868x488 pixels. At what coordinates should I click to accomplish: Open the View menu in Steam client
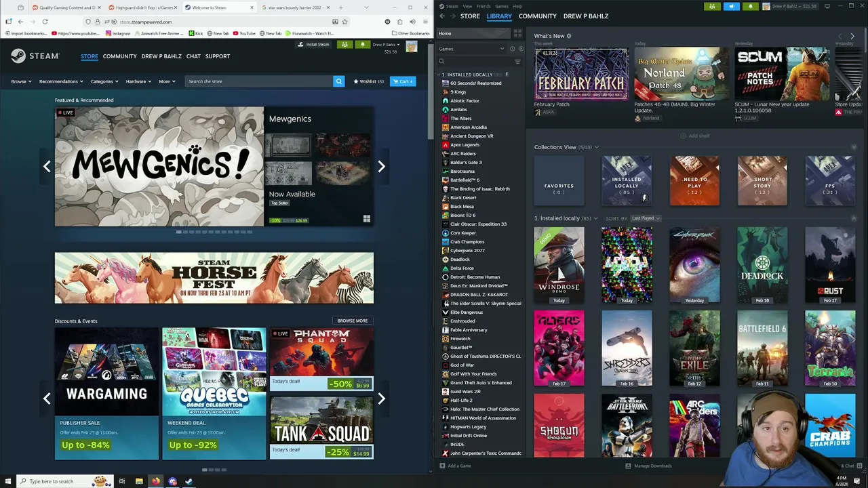pyautogui.click(x=467, y=6)
